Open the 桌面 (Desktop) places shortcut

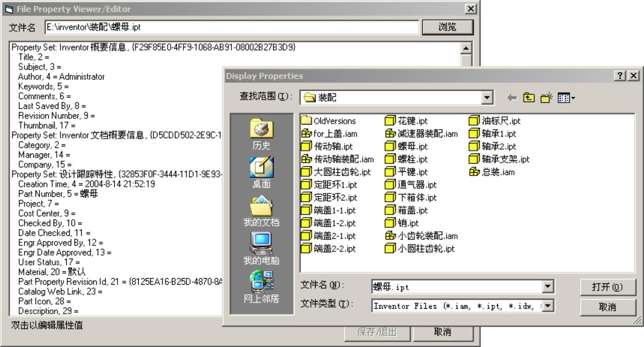coord(261,172)
